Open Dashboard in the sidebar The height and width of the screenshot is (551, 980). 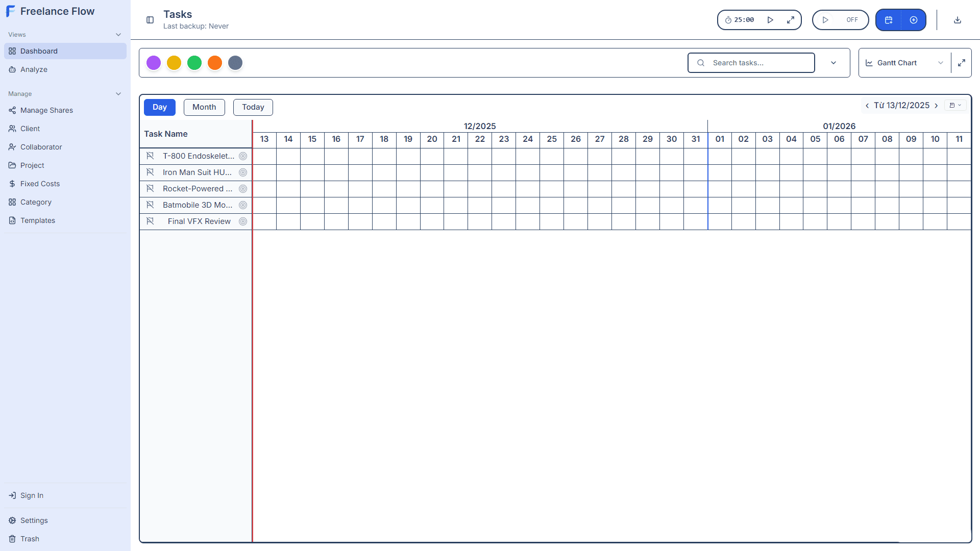pos(65,51)
